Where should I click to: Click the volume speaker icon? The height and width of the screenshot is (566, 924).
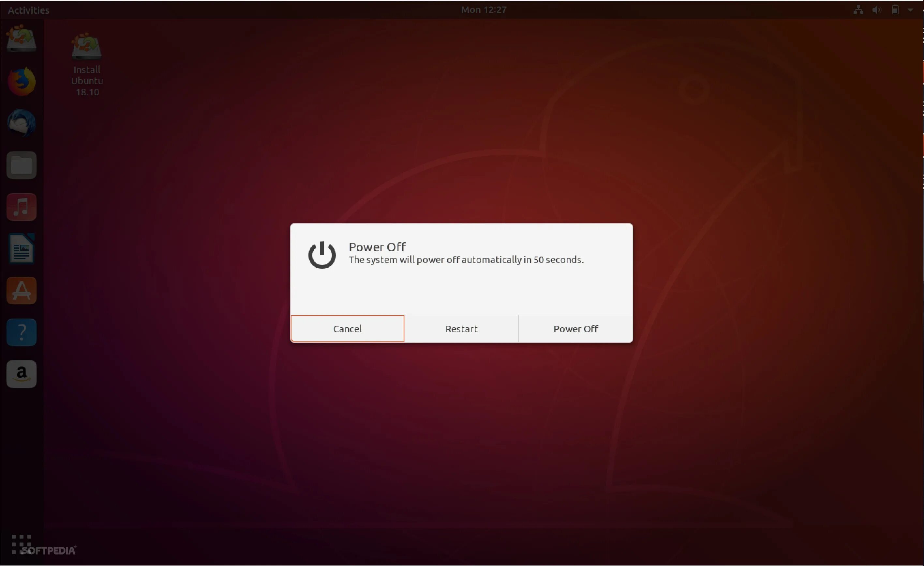pos(876,10)
